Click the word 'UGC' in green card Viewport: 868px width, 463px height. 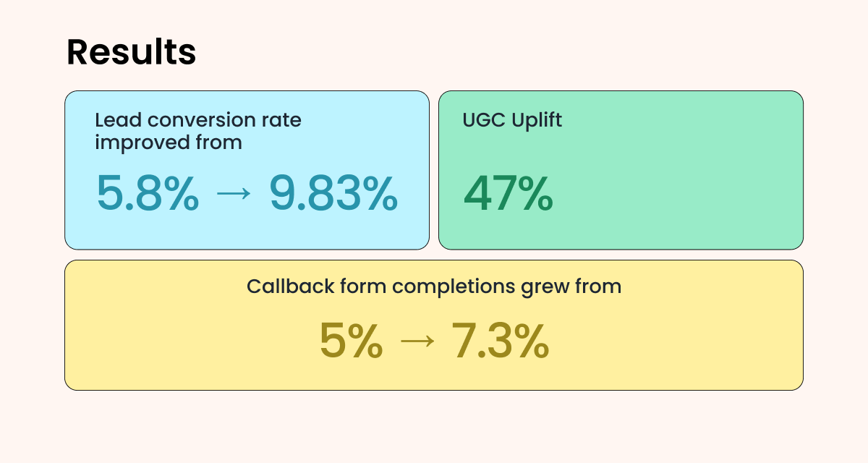click(x=482, y=120)
